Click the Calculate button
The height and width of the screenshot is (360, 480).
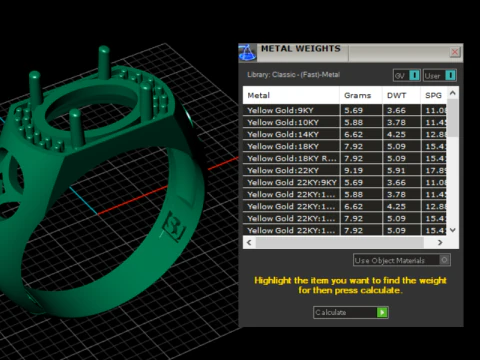351,312
